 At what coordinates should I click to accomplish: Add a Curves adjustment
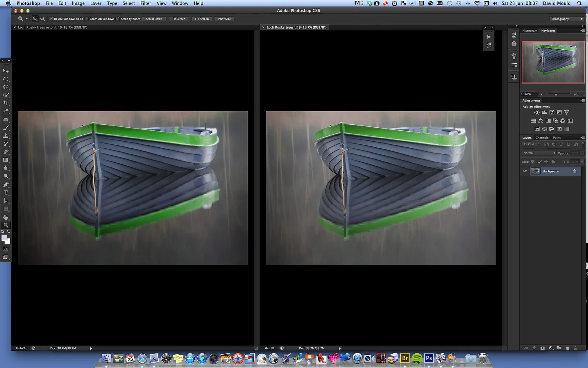tap(552, 113)
